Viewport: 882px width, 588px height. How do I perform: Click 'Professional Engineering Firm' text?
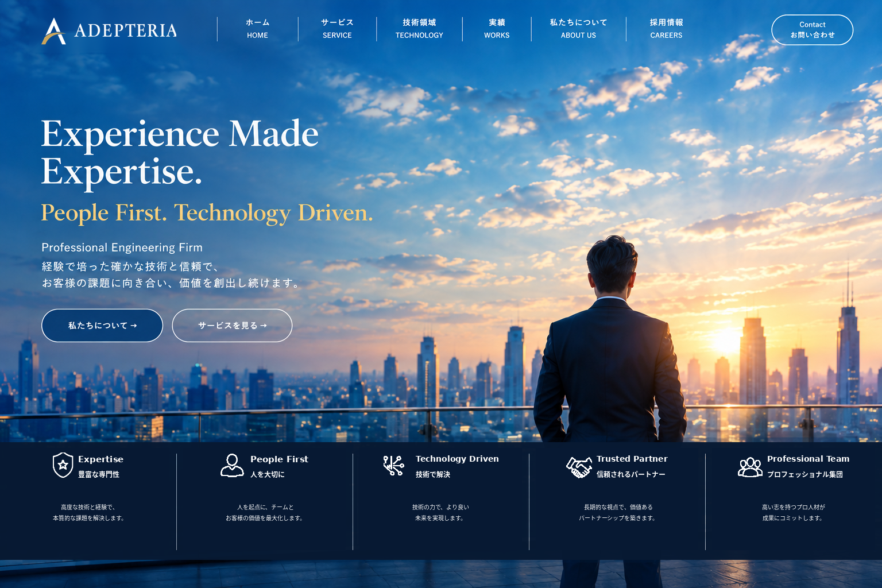click(x=122, y=247)
